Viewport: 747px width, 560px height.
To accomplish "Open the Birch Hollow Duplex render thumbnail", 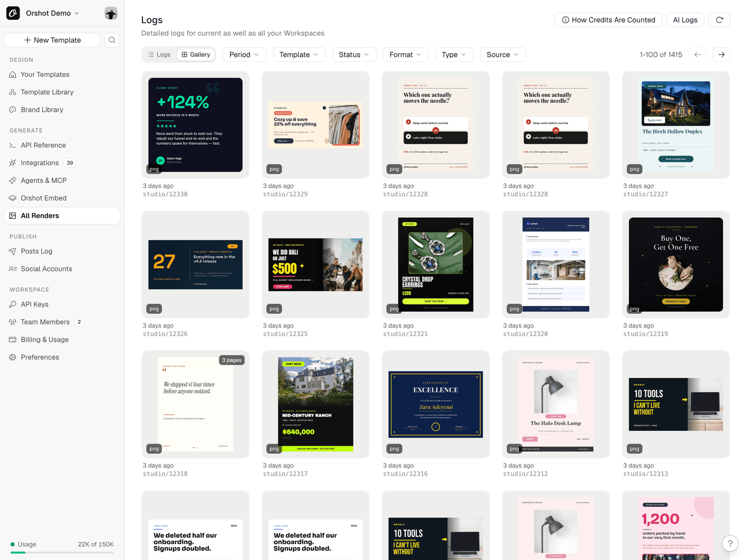I will [x=676, y=125].
